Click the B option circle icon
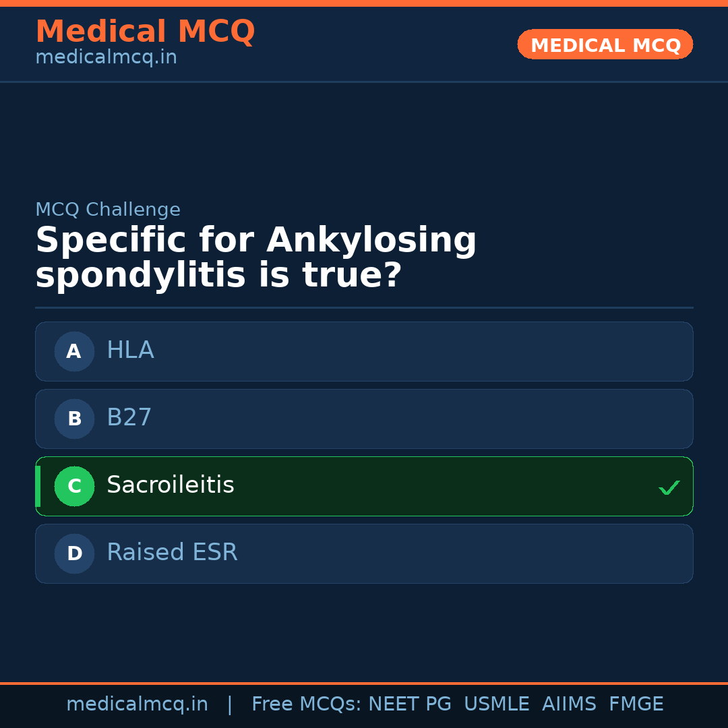 pyautogui.click(x=73, y=419)
